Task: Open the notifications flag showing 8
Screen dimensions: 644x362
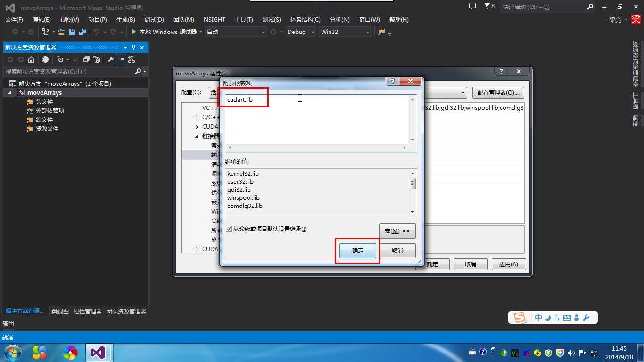Action: click(490, 6)
